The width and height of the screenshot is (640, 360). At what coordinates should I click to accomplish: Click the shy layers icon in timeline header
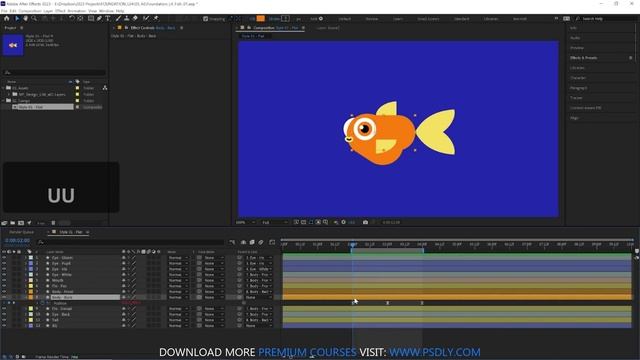tap(244, 242)
